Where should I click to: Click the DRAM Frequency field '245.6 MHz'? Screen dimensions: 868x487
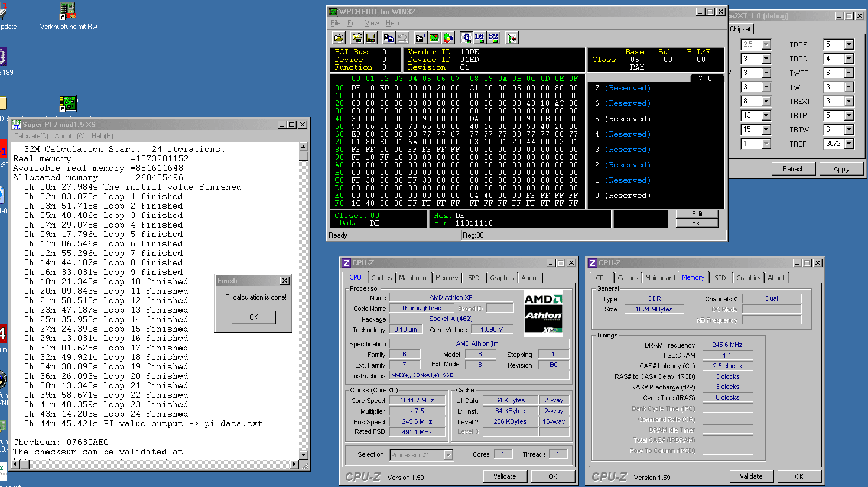point(727,345)
